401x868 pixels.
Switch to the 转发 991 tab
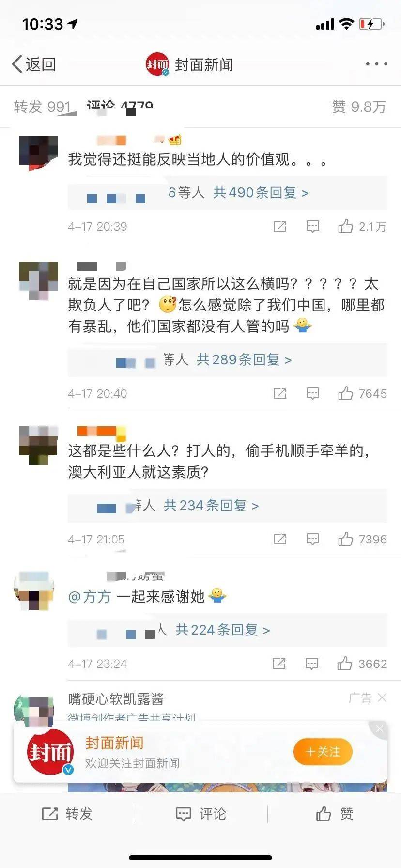coord(42,107)
